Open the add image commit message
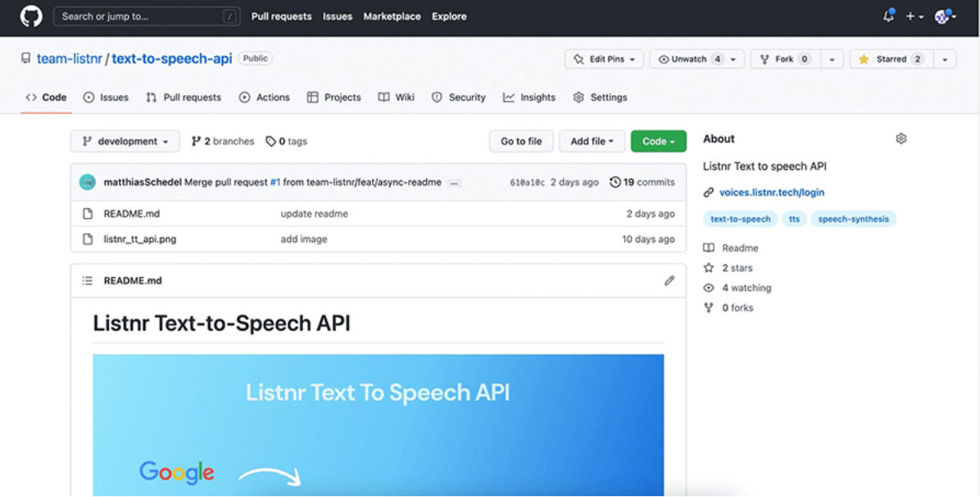Screen dimensions: 980x497 point(304,239)
